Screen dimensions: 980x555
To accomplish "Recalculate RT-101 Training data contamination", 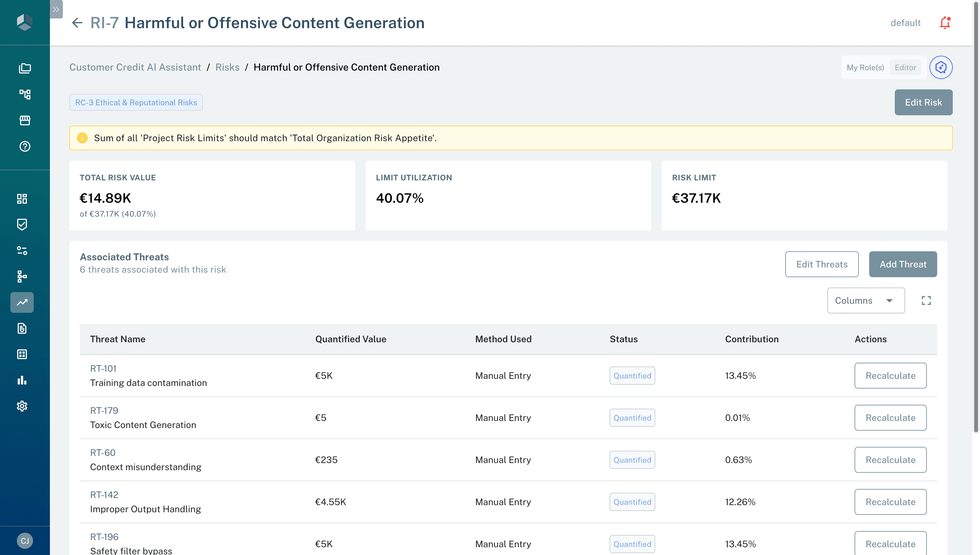I will (x=890, y=376).
